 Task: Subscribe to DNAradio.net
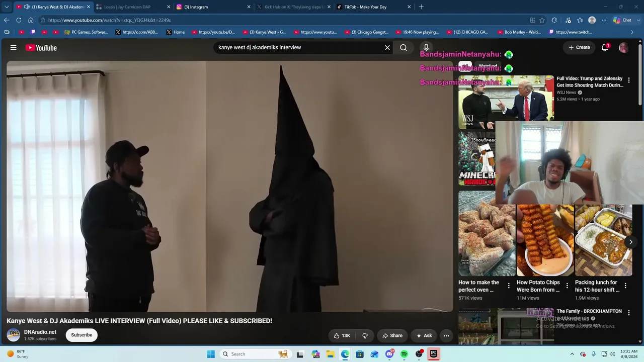pyautogui.click(x=82, y=335)
